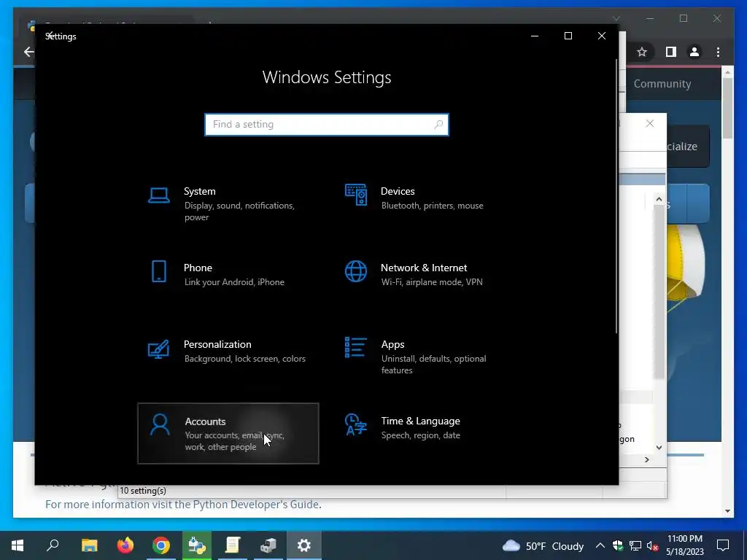The height and width of the screenshot is (560, 747).
Task: Open the Community tab on the Python site
Action: coord(662,84)
